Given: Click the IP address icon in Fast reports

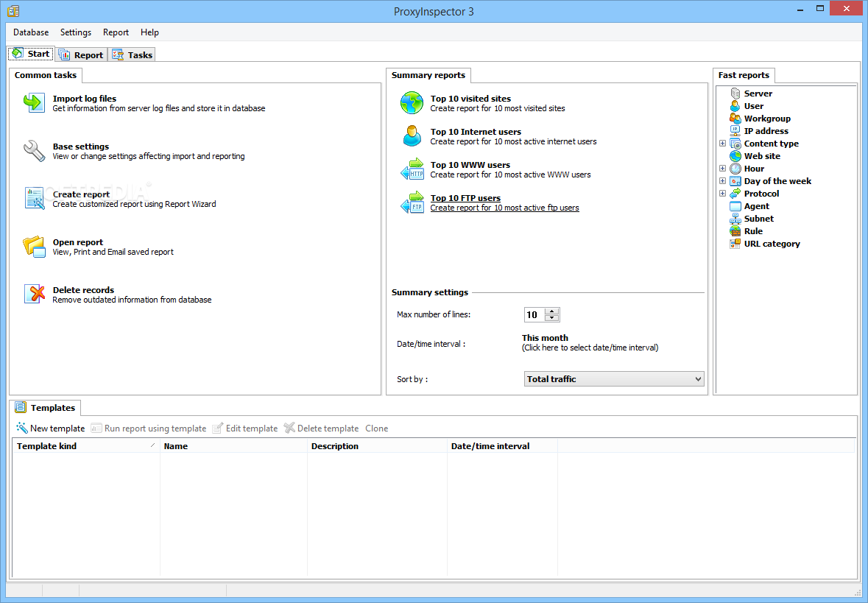Looking at the screenshot, I should coord(735,130).
